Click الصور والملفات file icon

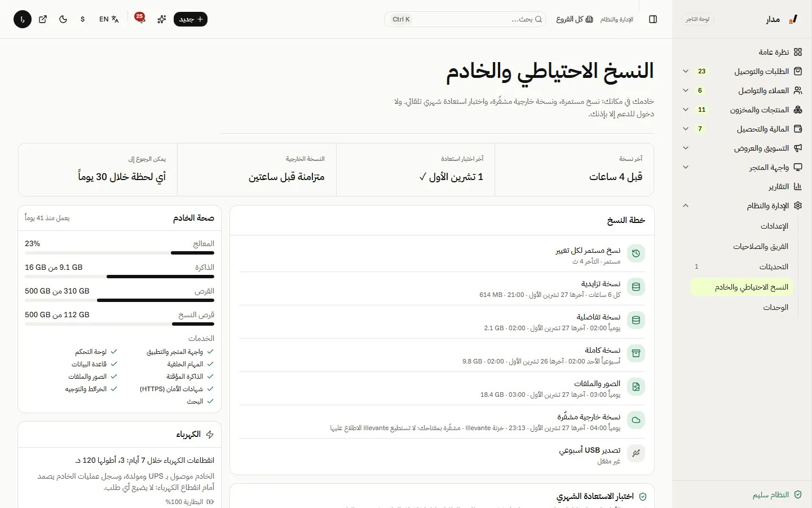pyautogui.click(x=636, y=387)
